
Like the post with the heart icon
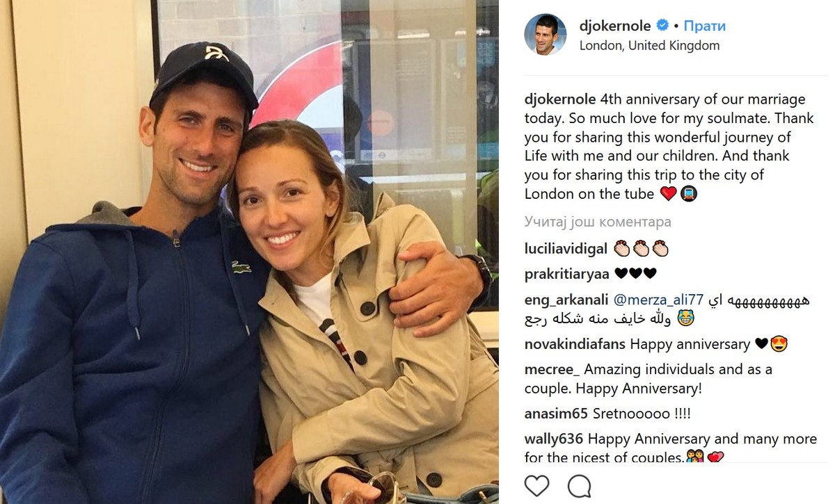(536, 485)
